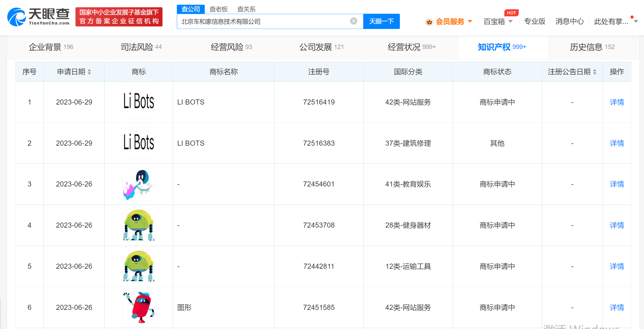The image size is (644, 329).
Task: Sort by 注册公告日期 using the sort arrows
Action: pyautogui.click(x=595, y=72)
